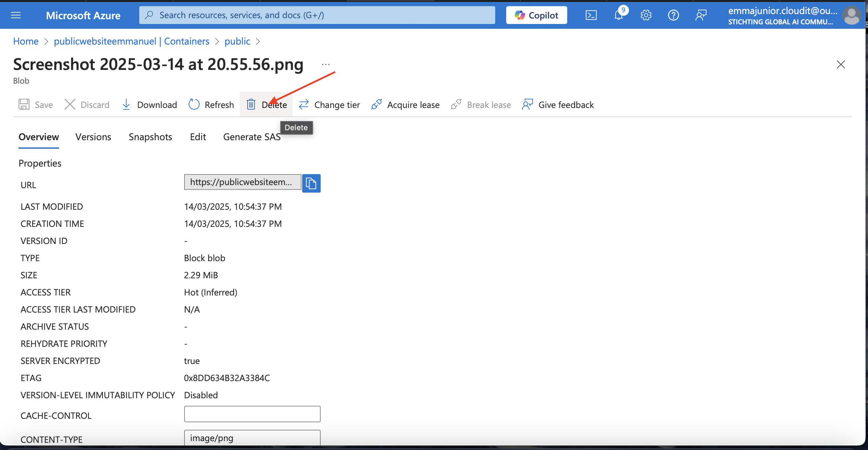Screen dimensions: 868x450
Task: Refresh the blob properties
Action: click(211, 105)
